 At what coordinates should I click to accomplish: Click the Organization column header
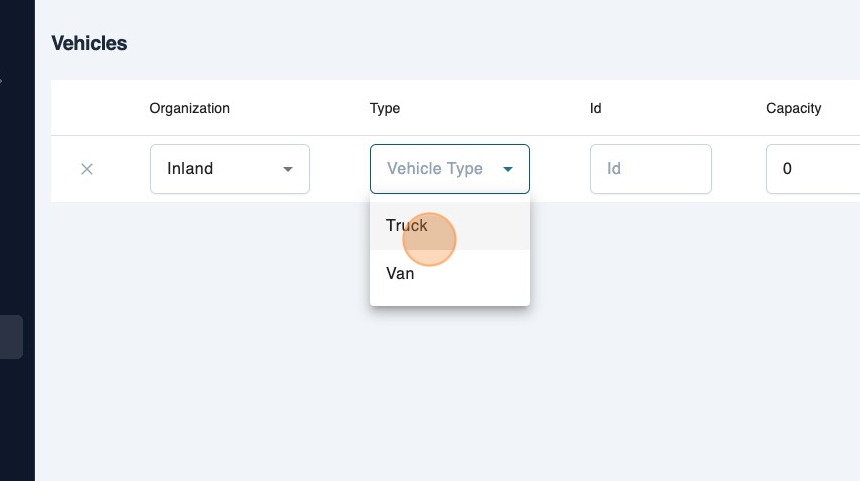pyautogui.click(x=189, y=108)
